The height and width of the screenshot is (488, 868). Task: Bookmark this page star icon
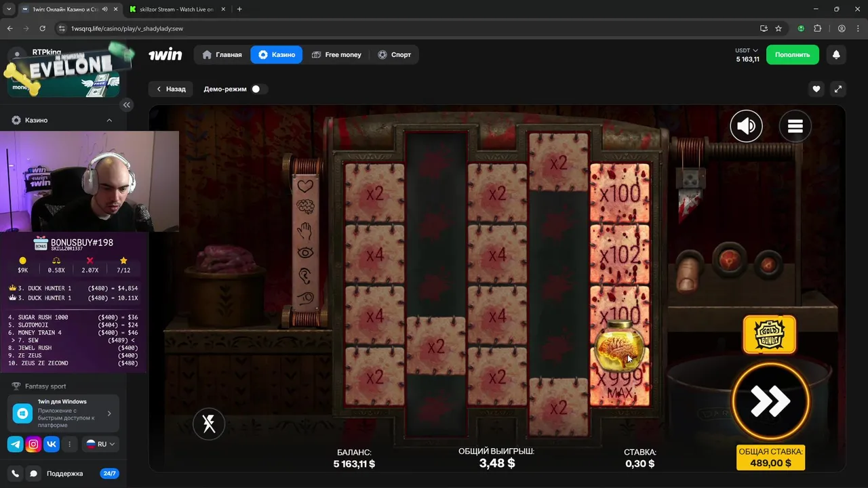pyautogui.click(x=778, y=28)
